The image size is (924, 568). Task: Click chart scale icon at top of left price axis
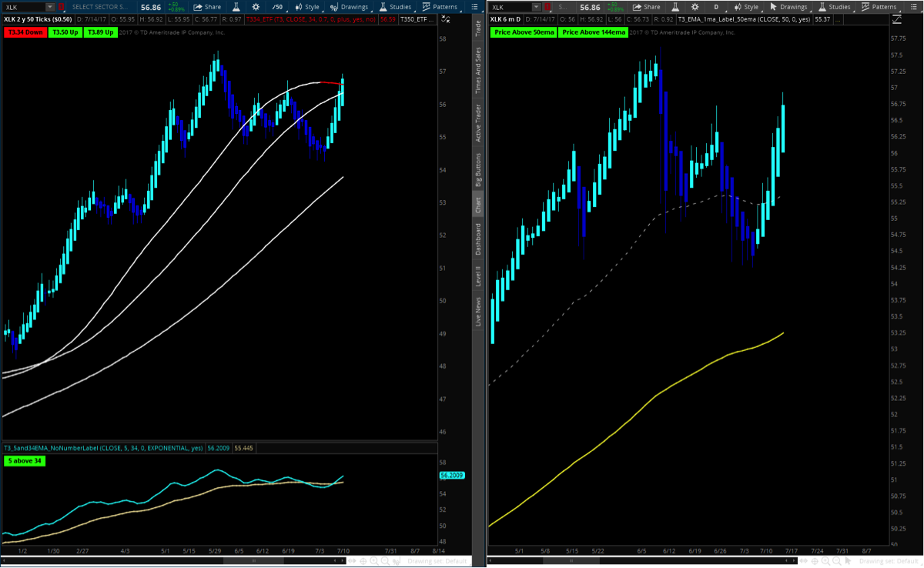447,18
